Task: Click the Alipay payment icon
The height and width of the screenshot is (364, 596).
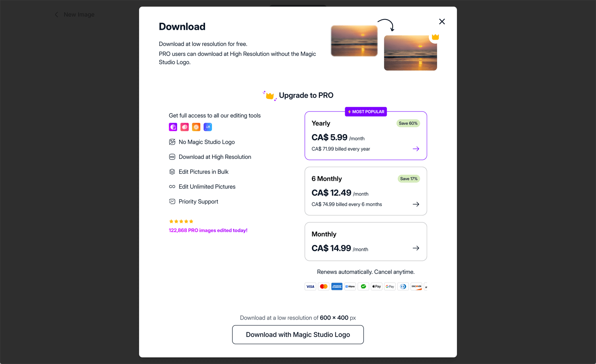Action: click(350, 287)
